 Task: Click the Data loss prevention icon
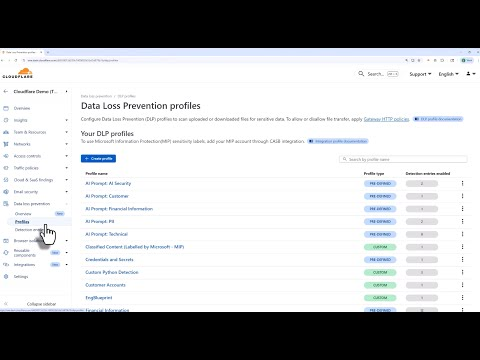pyautogui.click(x=6, y=204)
